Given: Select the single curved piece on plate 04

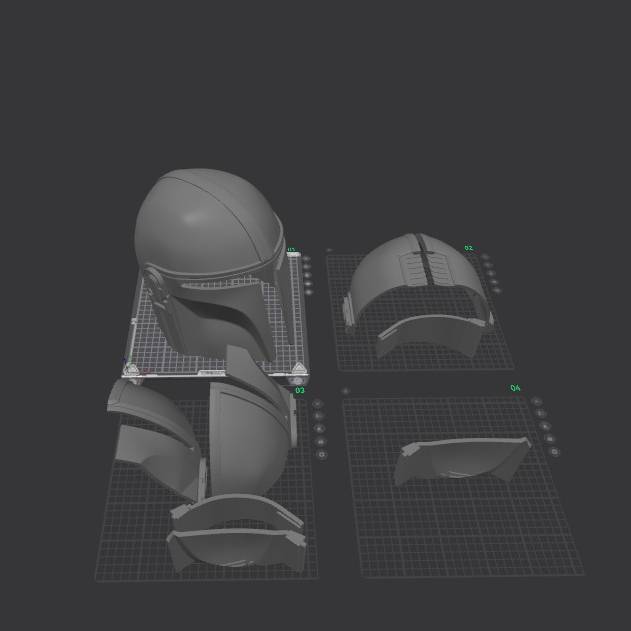Looking at the screenshot, I should [462, 460].
